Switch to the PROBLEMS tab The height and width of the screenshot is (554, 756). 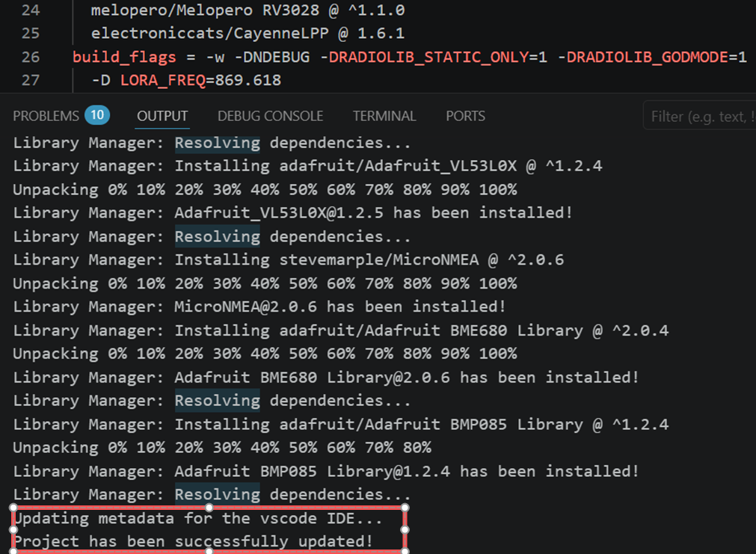pyautogui.click(x=46, y=116)
